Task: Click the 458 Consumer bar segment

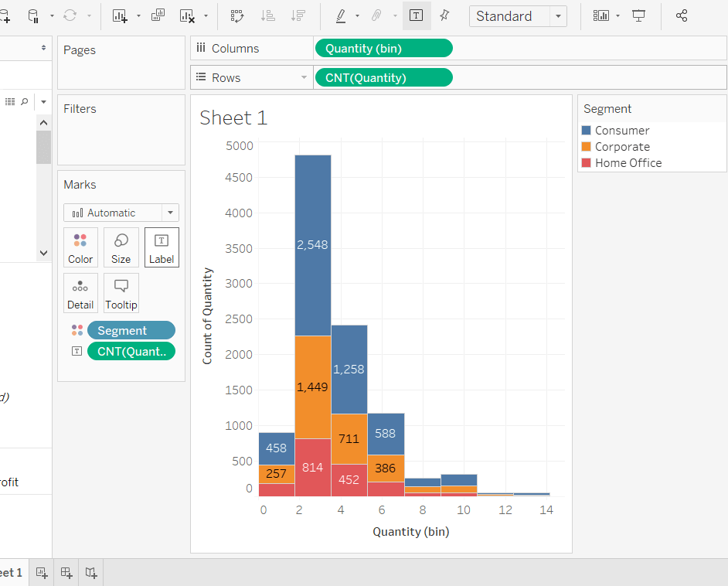Action: click(277, 448)
